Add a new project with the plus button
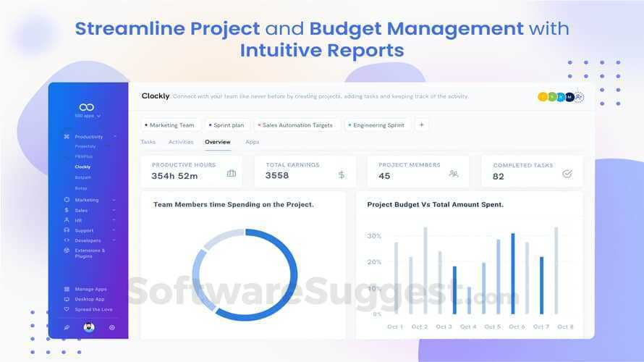This screenshot has width=644, height=362. [421, 125]
